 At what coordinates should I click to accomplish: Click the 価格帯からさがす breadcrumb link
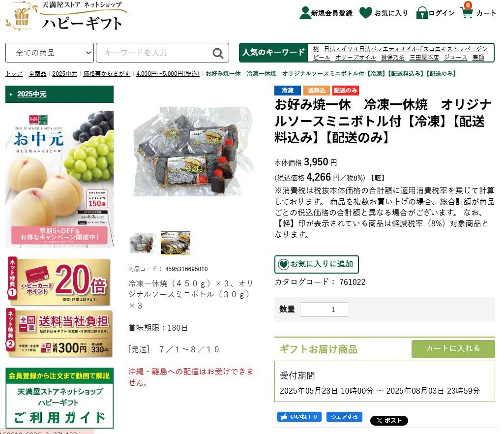pos(106,74)
